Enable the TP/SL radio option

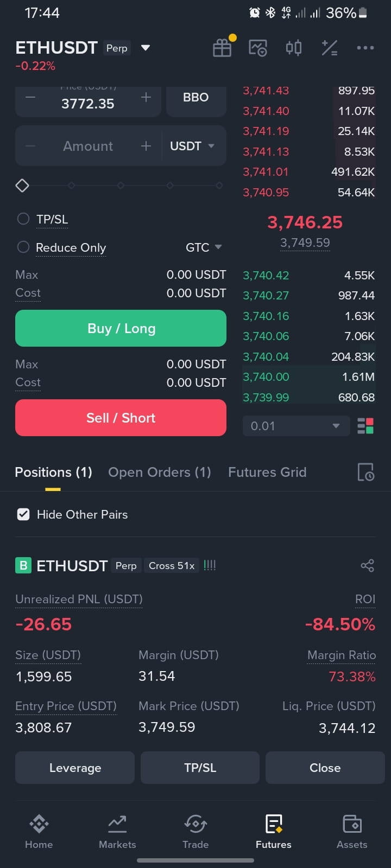coord(23,219)
